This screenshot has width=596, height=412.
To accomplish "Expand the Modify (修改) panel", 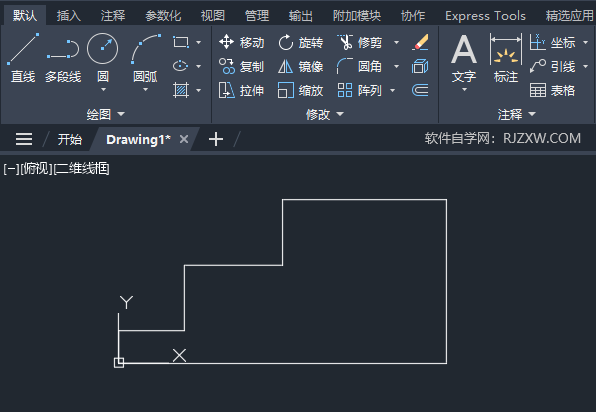I will coord(325,114).
